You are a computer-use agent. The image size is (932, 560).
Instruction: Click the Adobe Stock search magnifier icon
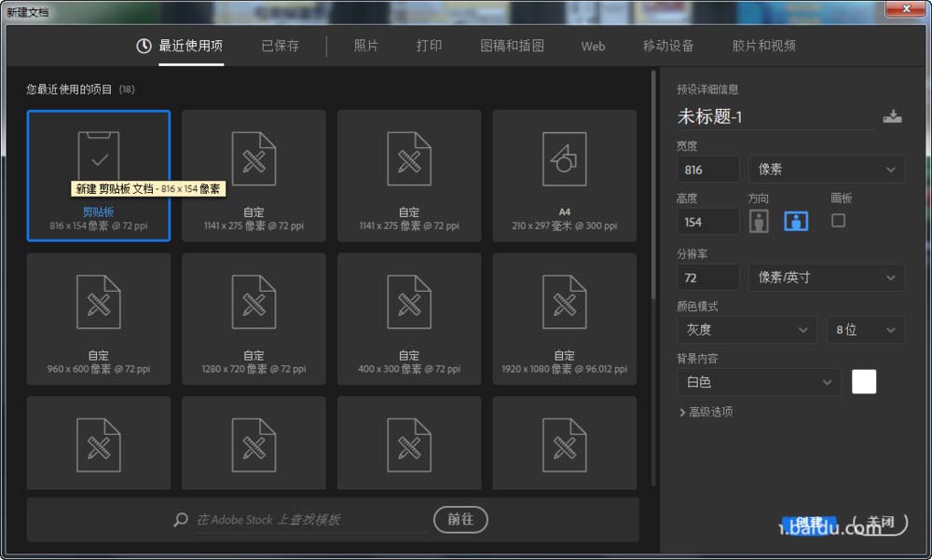click(181, 519)
